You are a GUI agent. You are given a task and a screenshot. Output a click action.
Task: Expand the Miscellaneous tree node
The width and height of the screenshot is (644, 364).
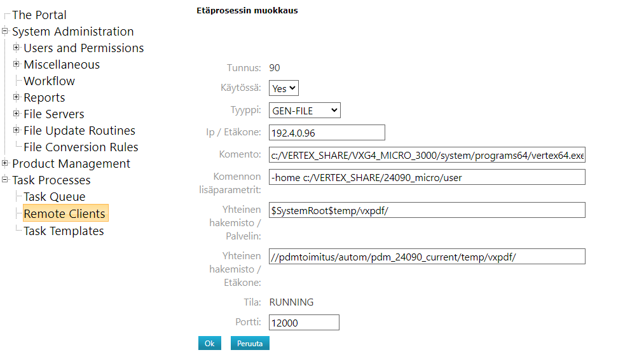(x=17, y=64)
